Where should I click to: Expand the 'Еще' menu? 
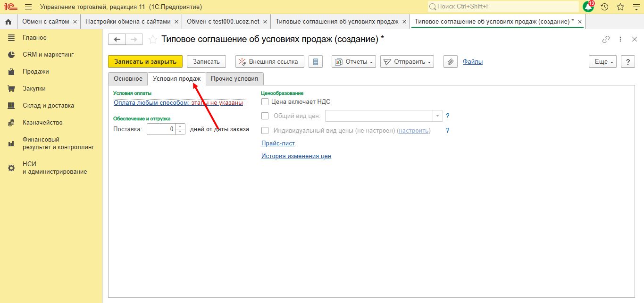[x=602, y=62]
